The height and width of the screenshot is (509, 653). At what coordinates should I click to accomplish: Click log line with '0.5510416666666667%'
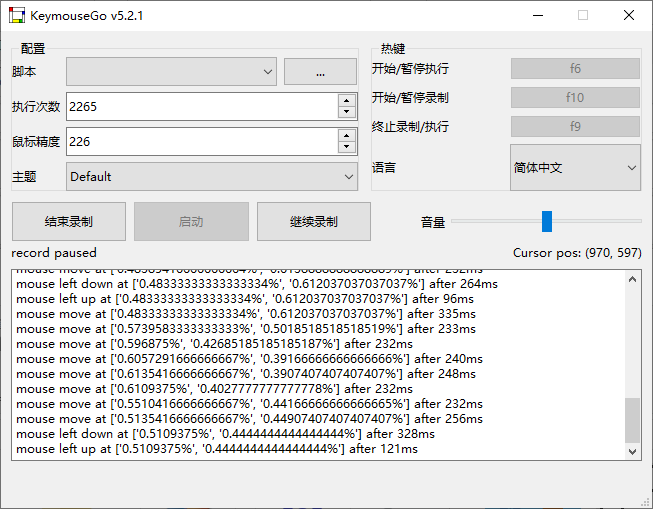249,404
